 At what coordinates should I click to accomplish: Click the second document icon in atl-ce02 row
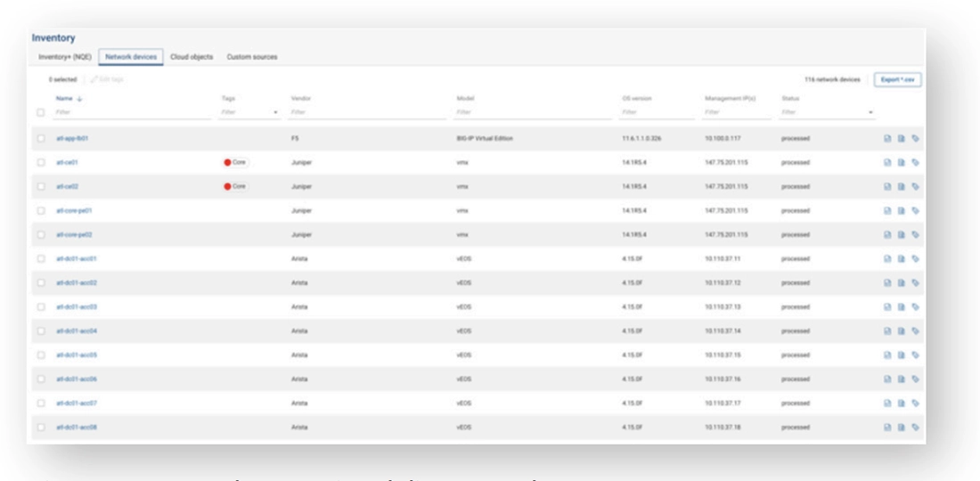pos(902,187)
